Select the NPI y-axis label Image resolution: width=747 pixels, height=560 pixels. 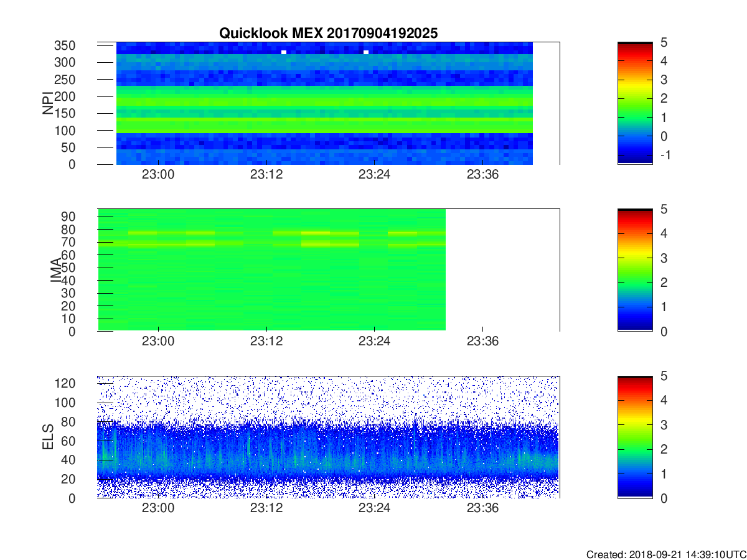click(x=47, y=103)
